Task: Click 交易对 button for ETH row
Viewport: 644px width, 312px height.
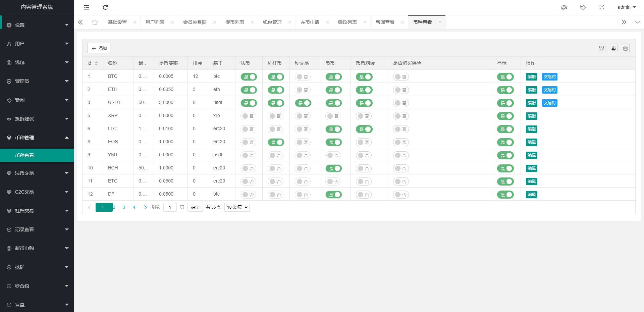Action: pos(549,90)
